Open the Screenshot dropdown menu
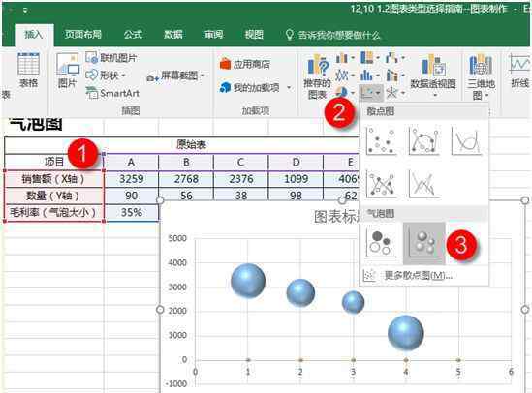The width and height of the screenshot is (532, 393). click(x=176, y=76)
